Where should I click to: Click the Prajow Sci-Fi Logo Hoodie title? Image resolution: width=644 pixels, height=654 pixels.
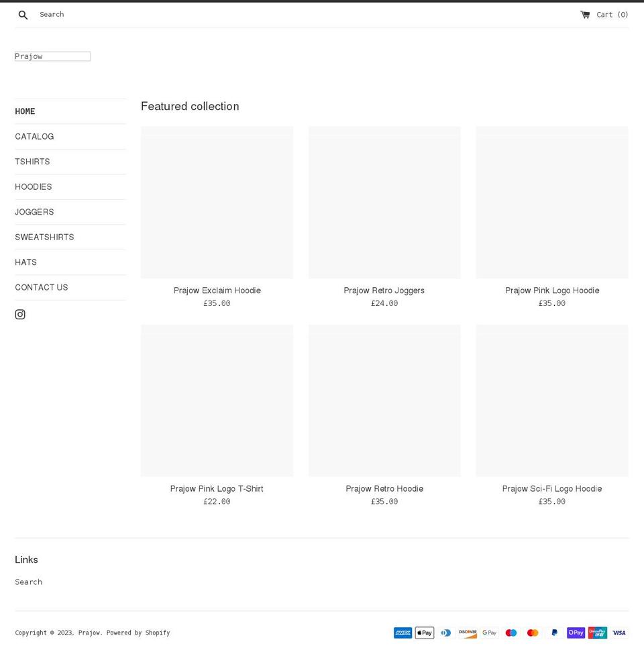point(552,488)
